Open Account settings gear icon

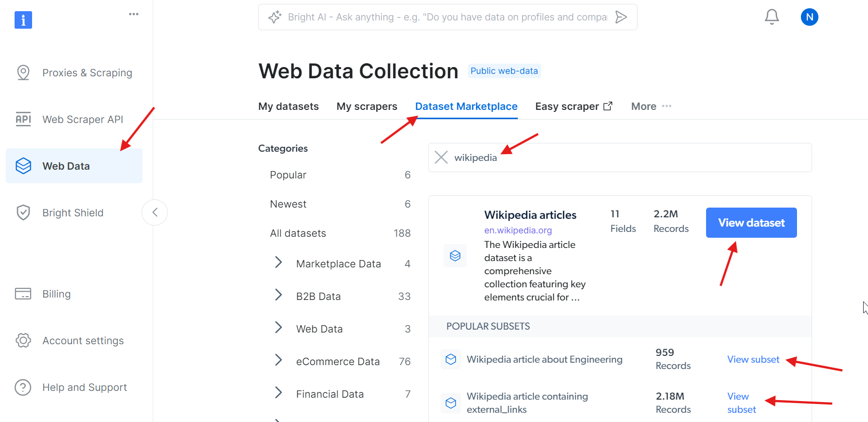[x=23, y=340]
